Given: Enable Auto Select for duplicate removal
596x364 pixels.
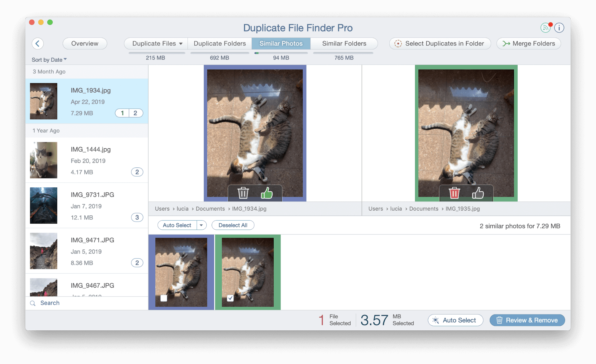Looking at the screenshot, I should (176, 225).
